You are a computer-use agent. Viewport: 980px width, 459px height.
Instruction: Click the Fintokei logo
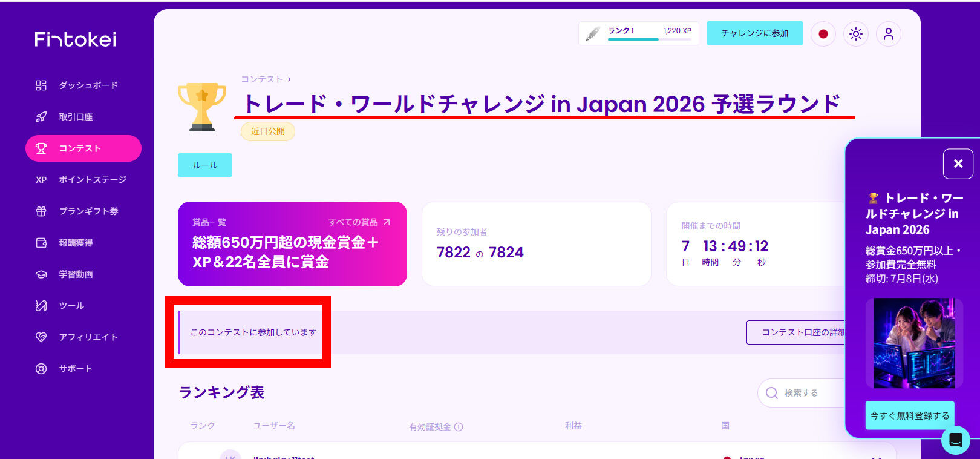click(x=76, y=39)
